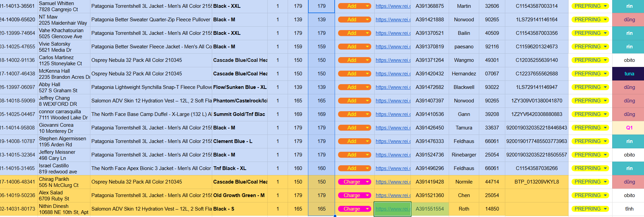Follow the rei.com link for Vivie Satorsky
Viewport: 644px width, 217px height.
click(393, 47)
